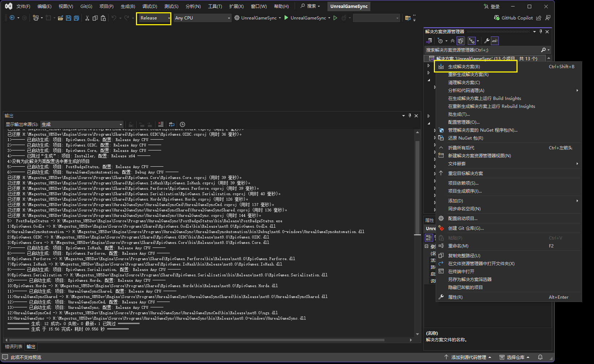Expand 分析和代码清理(A) submenu
Image resolution: width=594 pixels, height=364 pixels.
pyautogui.click(x=509, y=91)
